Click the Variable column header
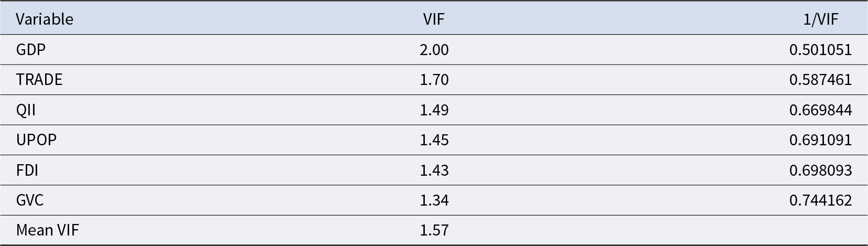This screenshot has height=246, width=868. (45, 19)
